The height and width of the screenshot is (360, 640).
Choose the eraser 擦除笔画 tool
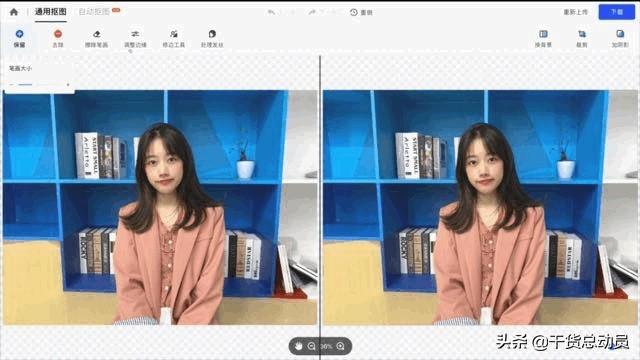click(96, 38)
